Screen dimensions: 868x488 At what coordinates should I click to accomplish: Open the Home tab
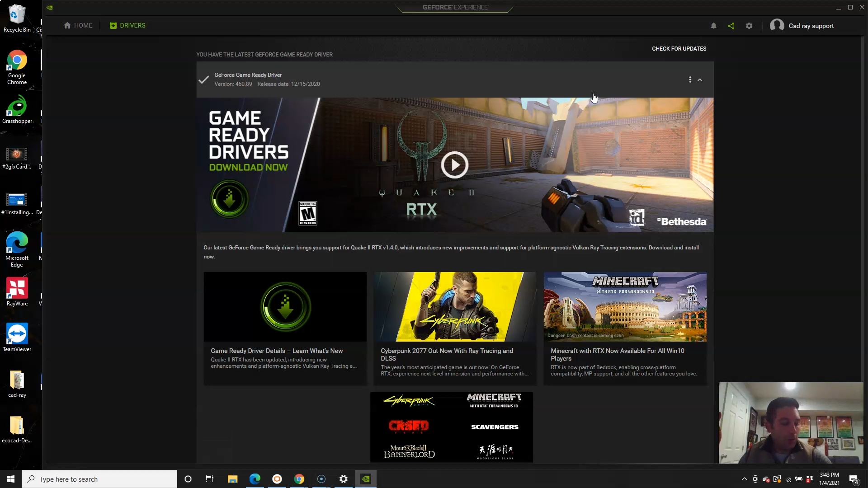pos(78,25)
